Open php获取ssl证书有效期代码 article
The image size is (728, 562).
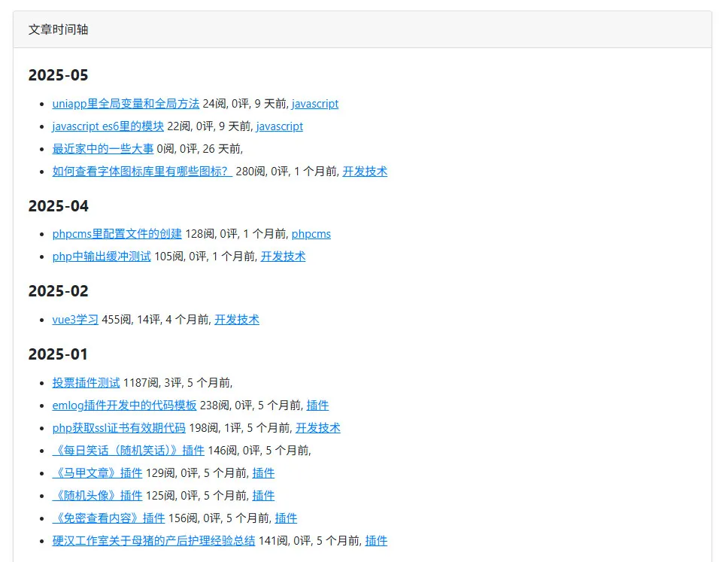pos(119,428)
